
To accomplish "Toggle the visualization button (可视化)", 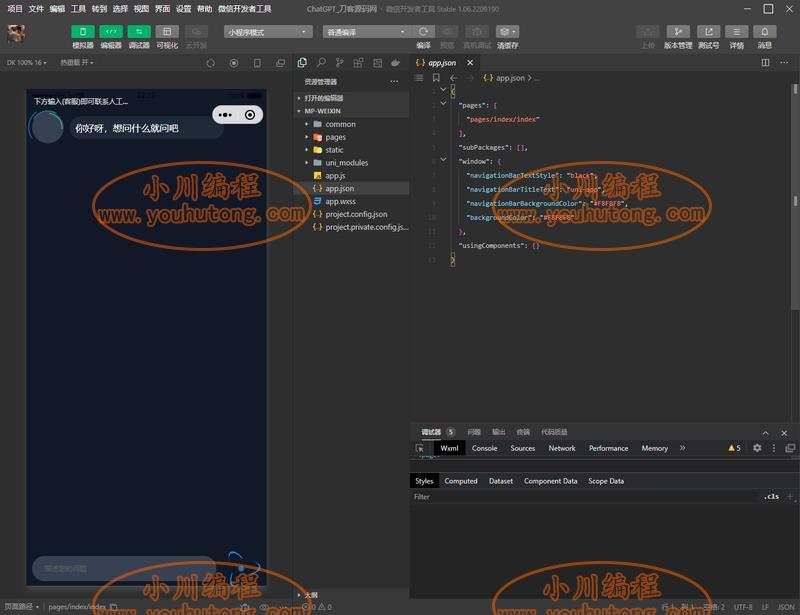I will [x=167, y=32].
